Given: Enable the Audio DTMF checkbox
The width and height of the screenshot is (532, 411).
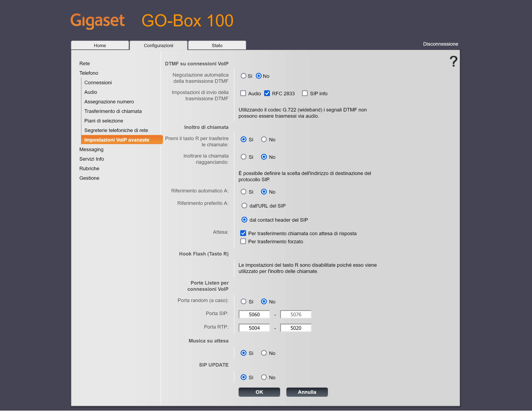Looking at the screenshot, I should [243, 93].
